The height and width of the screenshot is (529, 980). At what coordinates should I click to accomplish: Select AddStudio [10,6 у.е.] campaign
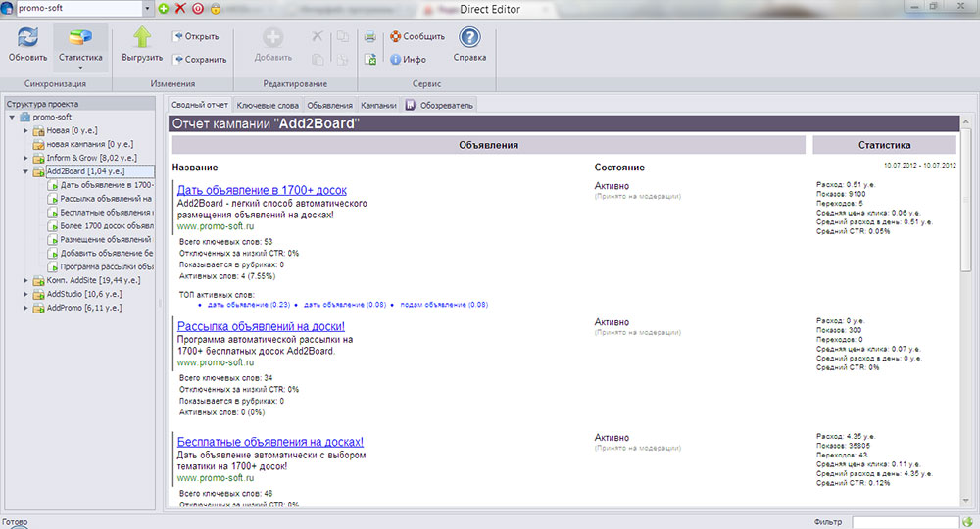pyautogui.click(x=84, y=294)
